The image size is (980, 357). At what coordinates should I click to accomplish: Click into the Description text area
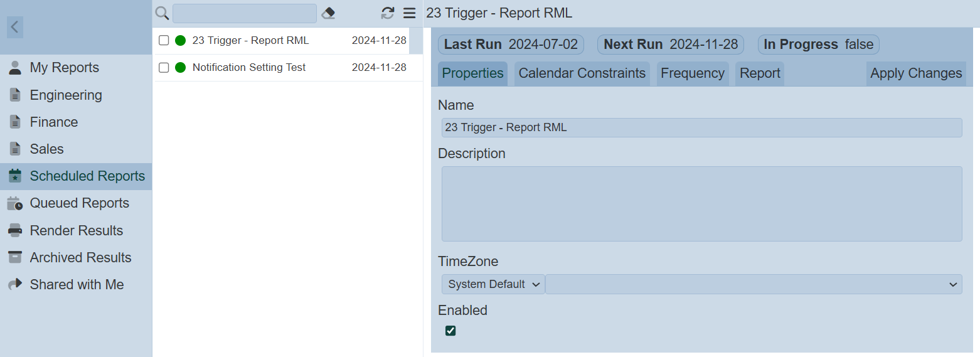[701, 204]
